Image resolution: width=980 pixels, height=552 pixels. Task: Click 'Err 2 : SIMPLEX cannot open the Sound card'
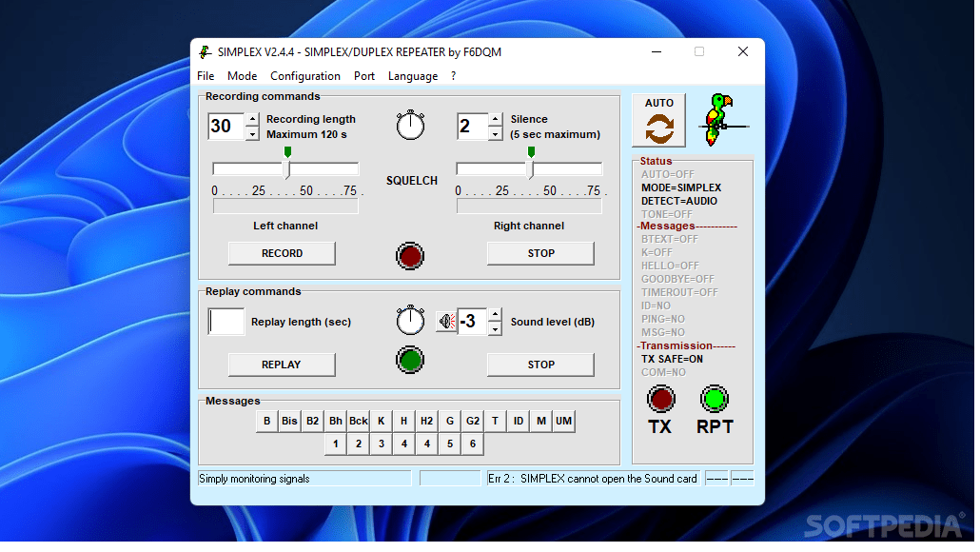tap(593, 479)
